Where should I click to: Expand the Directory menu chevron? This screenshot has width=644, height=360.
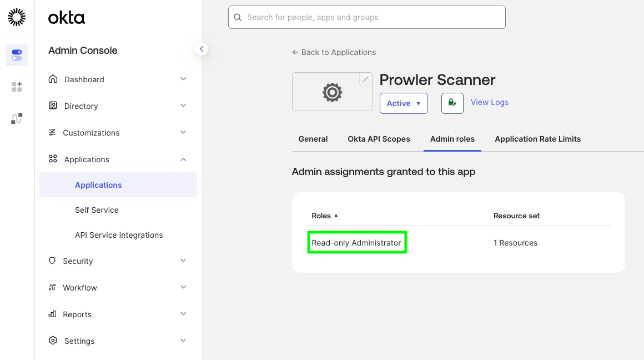[184, 106]
